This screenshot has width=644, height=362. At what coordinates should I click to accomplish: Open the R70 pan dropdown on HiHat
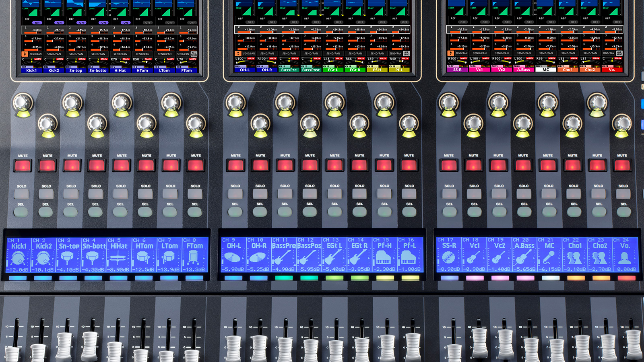point(114,60)
